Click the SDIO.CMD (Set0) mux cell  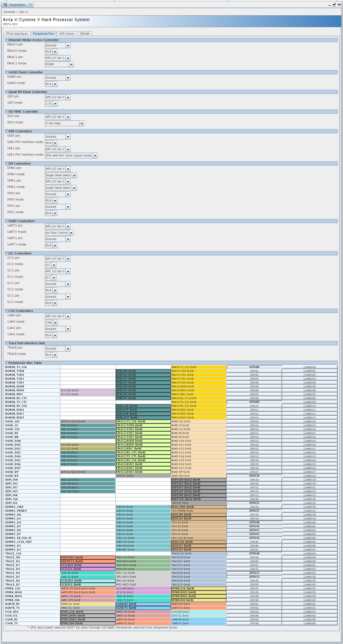point(199,507)
